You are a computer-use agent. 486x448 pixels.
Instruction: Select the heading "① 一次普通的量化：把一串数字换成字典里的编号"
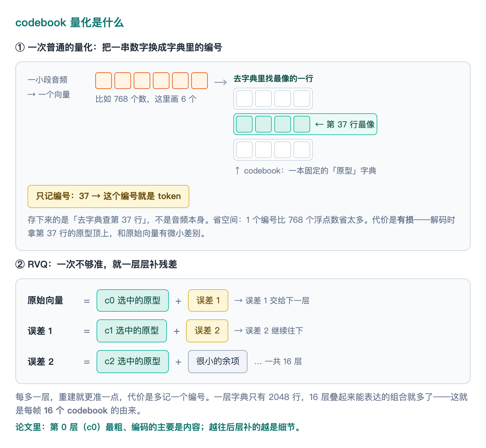119,47
